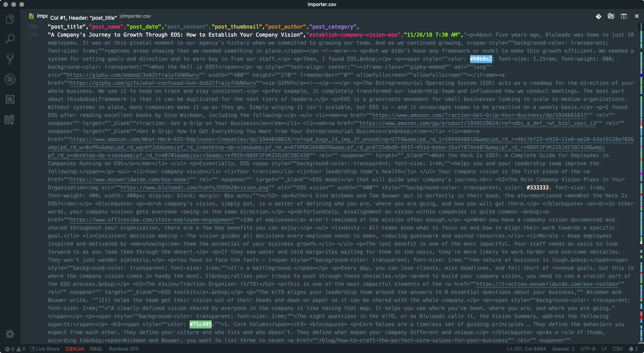
Task: Open the Debug view (crossed-out bug icon)
Action: [10, 79]
